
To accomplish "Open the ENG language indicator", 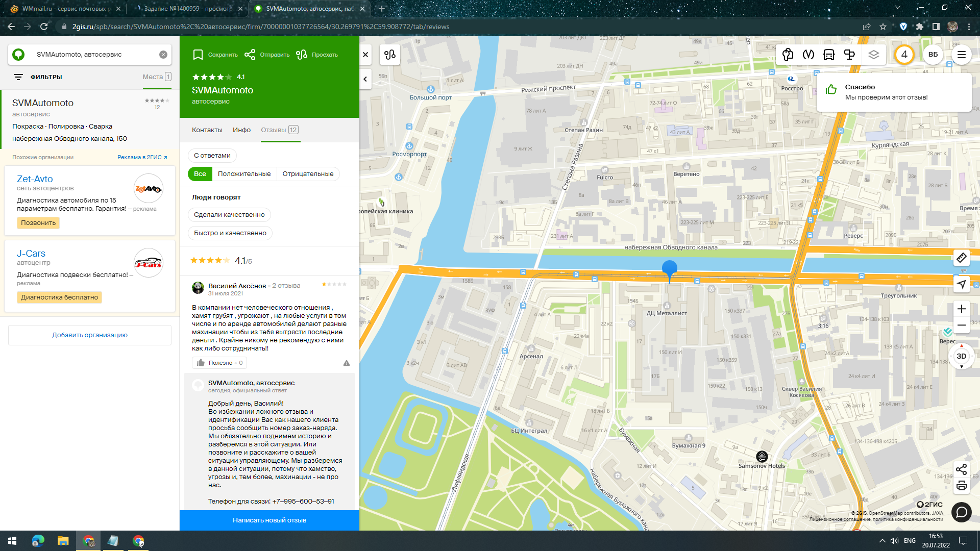I will (x=910, y=541).
